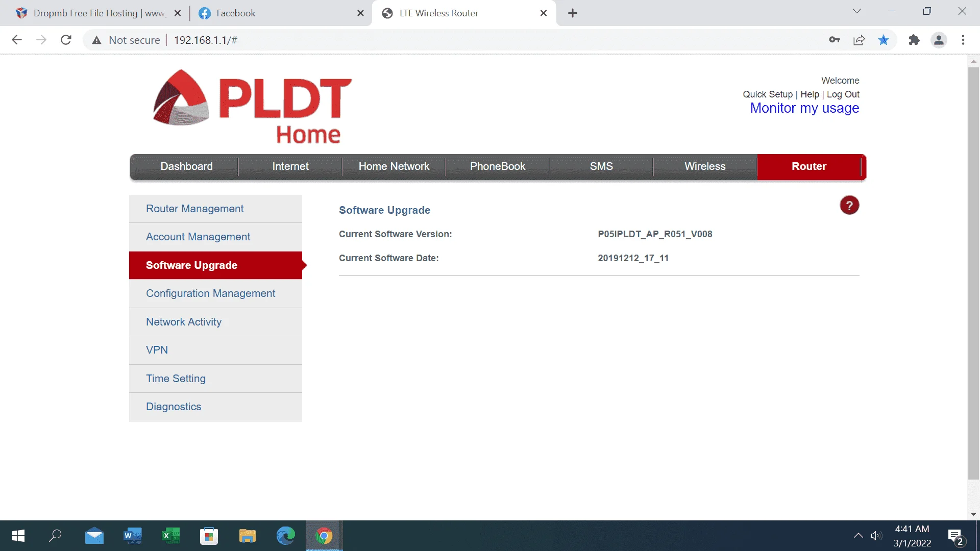Select Software Upgrade in the sidebar
Viewport: 980px width, 551px height.
pos(215,265)
